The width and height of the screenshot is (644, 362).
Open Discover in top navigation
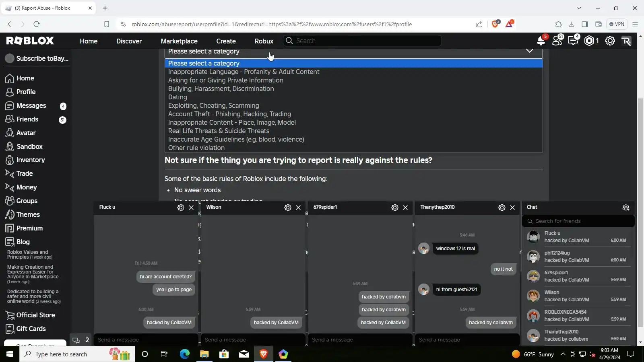click(x=129, y=41)
